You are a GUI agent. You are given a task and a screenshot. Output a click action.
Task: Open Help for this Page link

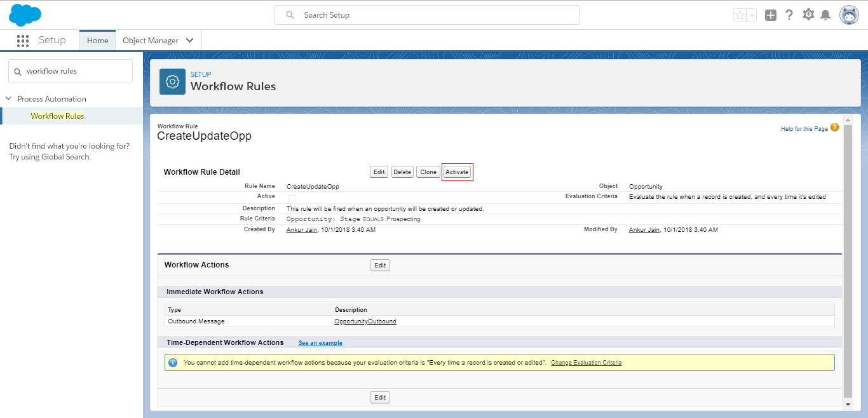(x=804, y=129)
